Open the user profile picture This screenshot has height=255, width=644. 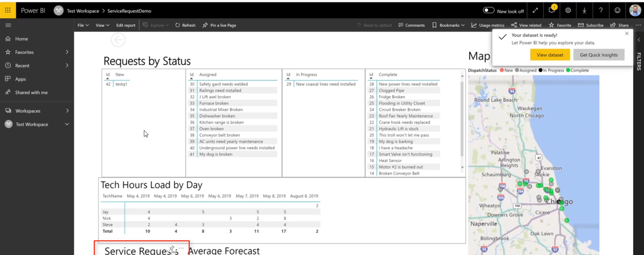click(635, 10)
